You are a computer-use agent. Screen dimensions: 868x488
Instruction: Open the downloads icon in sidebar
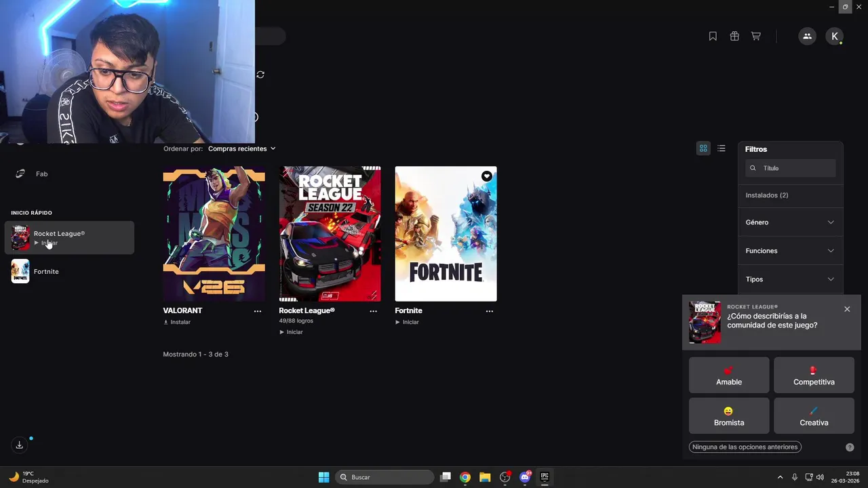(x=20, y=445)
